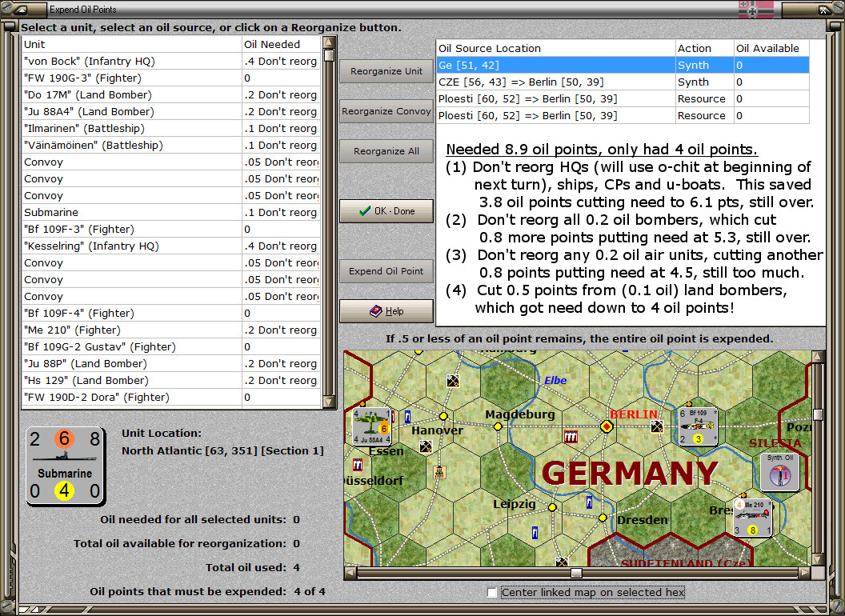Screen dimensions: 845x616
Task: Select the "Ju 88A4" (Land Bomber) row
Action: [171, 111]
